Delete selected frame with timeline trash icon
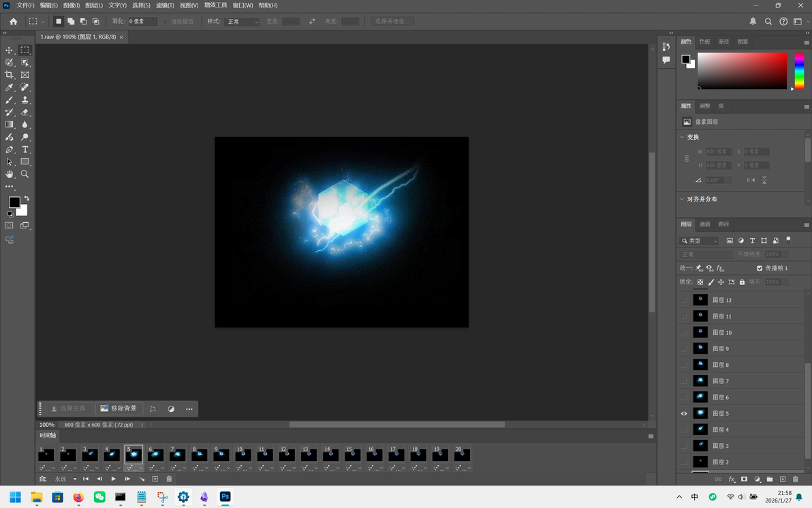This screenshot has height=508, width=812. pyautogui.click(x=169, y=479)
